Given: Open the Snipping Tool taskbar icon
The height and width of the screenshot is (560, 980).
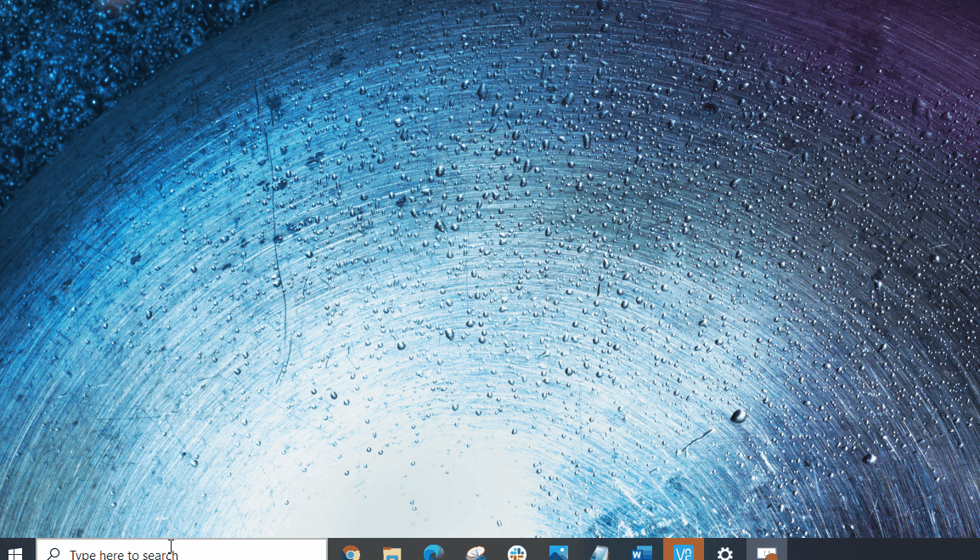Looking at the screenshot, I should coord(476,552).
